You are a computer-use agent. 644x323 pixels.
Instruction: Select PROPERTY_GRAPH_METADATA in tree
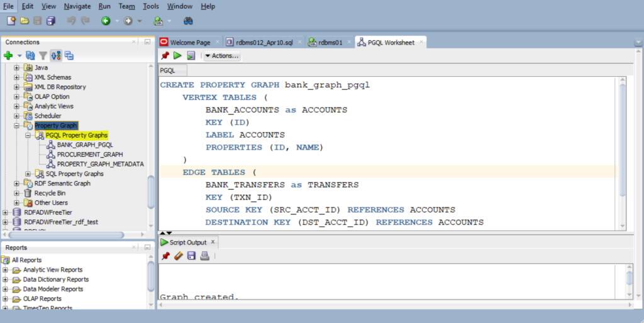(x=100, y=164)
